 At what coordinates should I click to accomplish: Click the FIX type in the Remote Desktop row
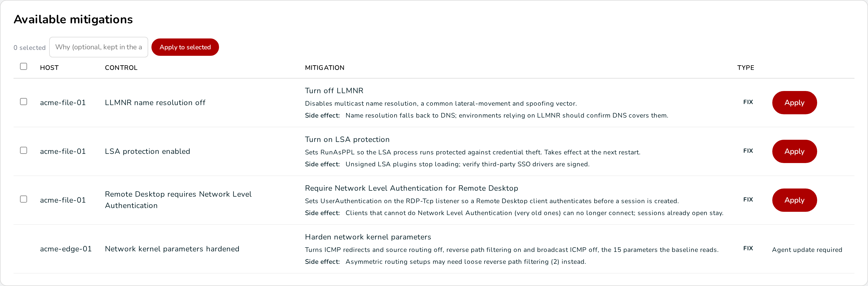point(748,200)
